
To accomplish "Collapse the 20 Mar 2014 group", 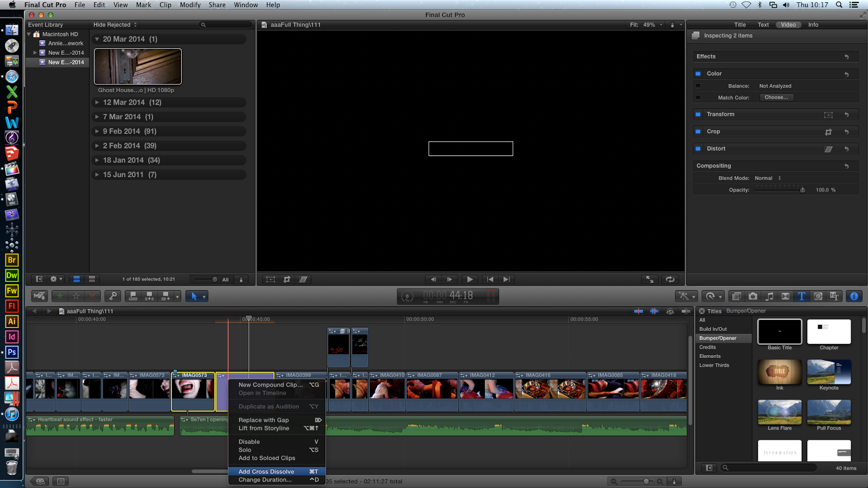I will point(97,39).
